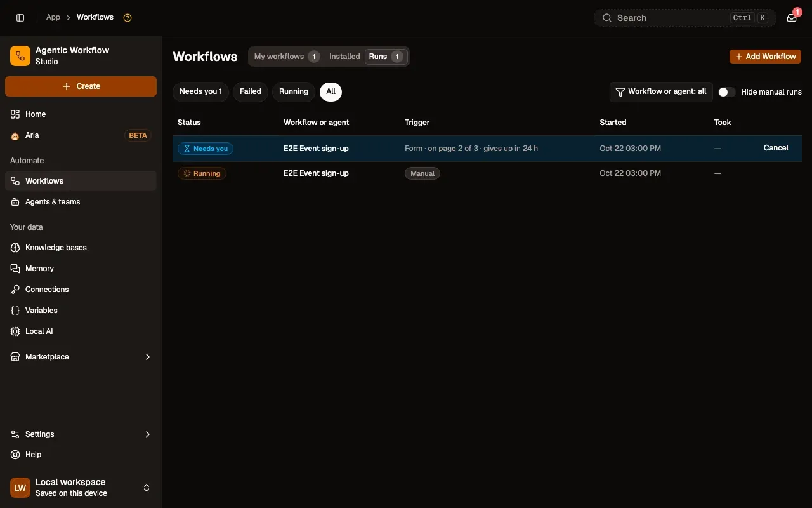
Task: Click the Create button
Action: [x=81, y=86]
